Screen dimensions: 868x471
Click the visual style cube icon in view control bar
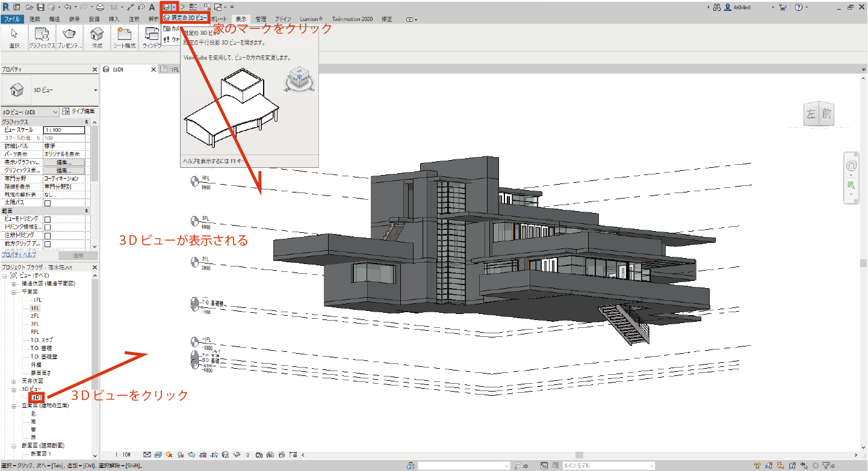tap(158, 455)
